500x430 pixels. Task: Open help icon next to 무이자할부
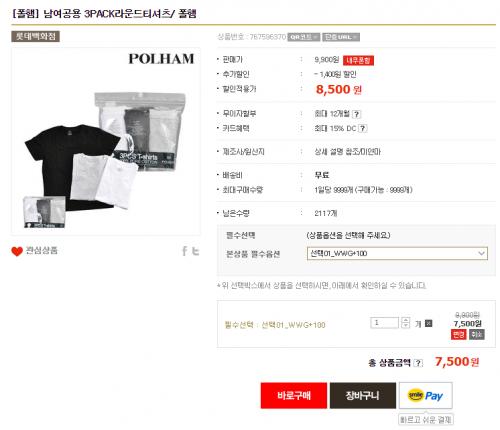[x=356, y=114]
